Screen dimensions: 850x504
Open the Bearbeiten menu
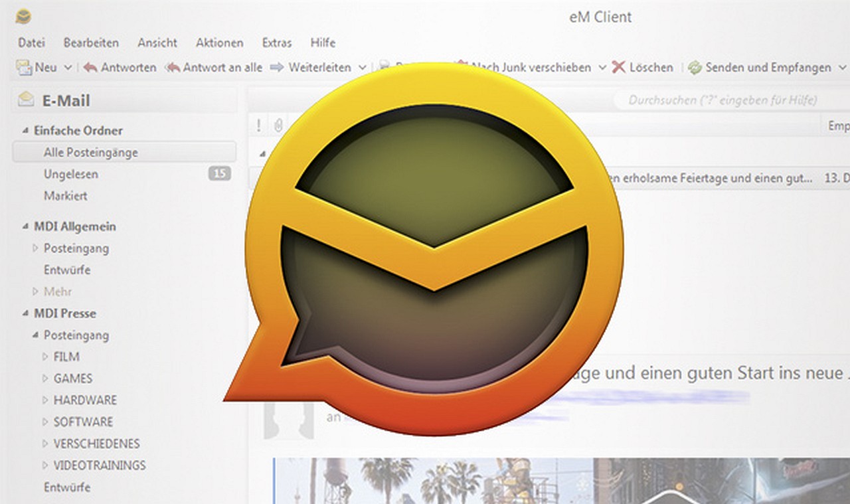(x=91, y=42)
